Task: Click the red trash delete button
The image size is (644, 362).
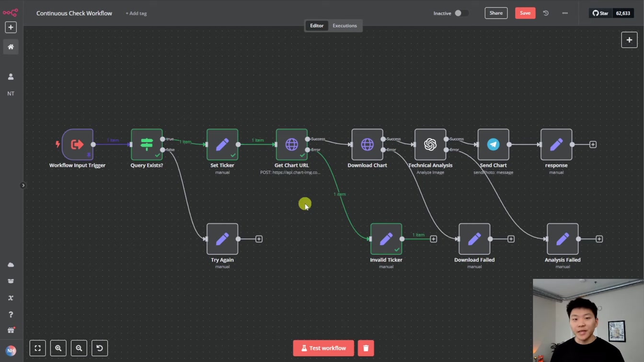Action: 366,348
